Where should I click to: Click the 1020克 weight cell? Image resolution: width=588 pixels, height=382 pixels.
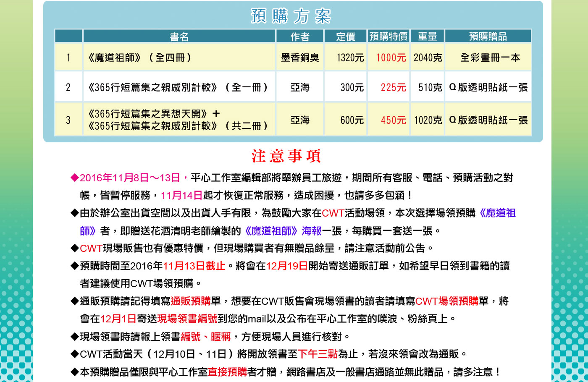click(x=428, y=120)
